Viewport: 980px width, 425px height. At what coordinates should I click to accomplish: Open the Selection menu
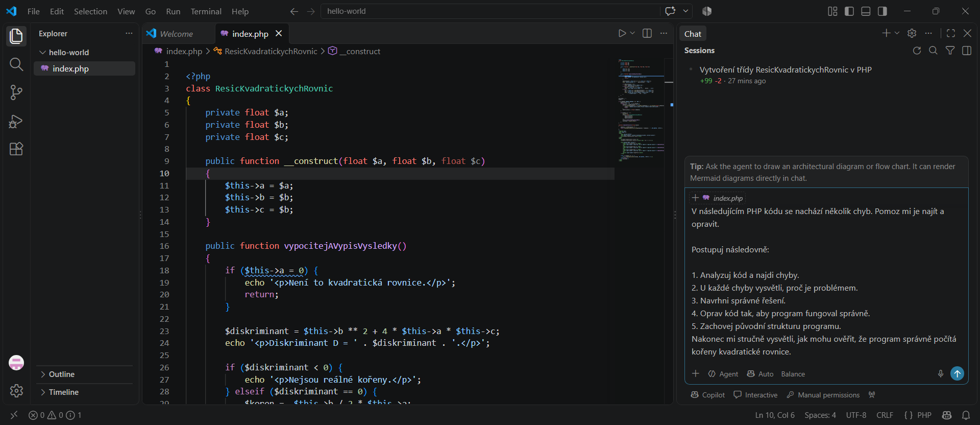tap(90, 11)
